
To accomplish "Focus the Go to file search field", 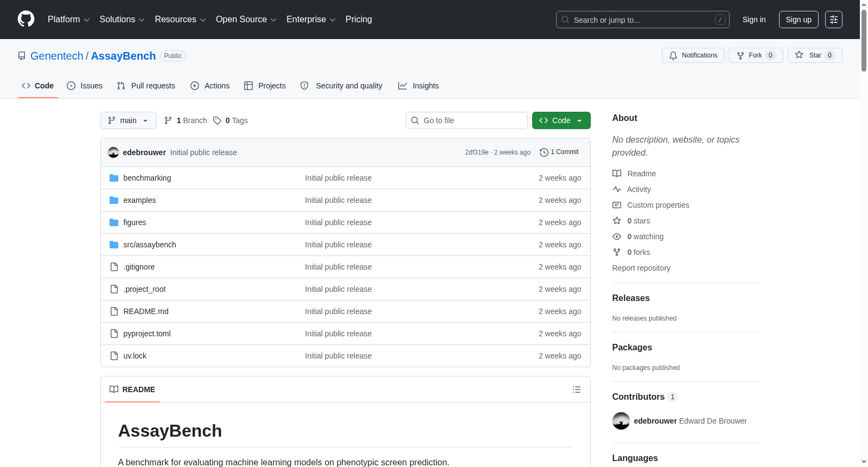I will [x=467, y=120].
